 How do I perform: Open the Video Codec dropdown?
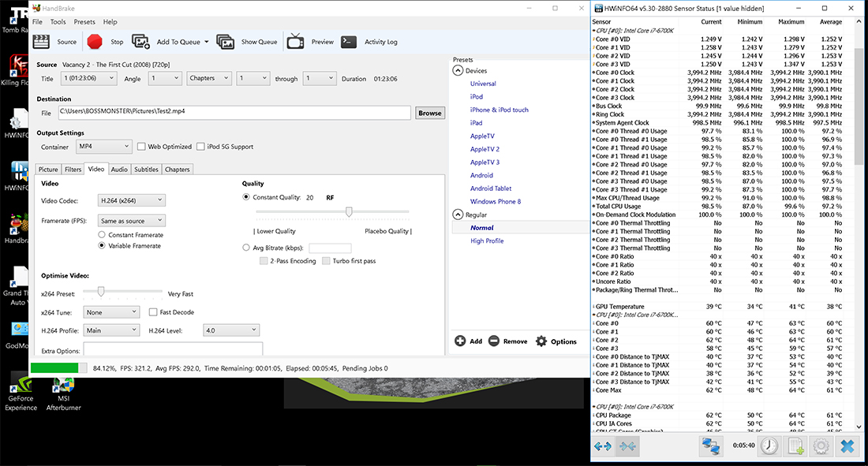pos(131,200)
